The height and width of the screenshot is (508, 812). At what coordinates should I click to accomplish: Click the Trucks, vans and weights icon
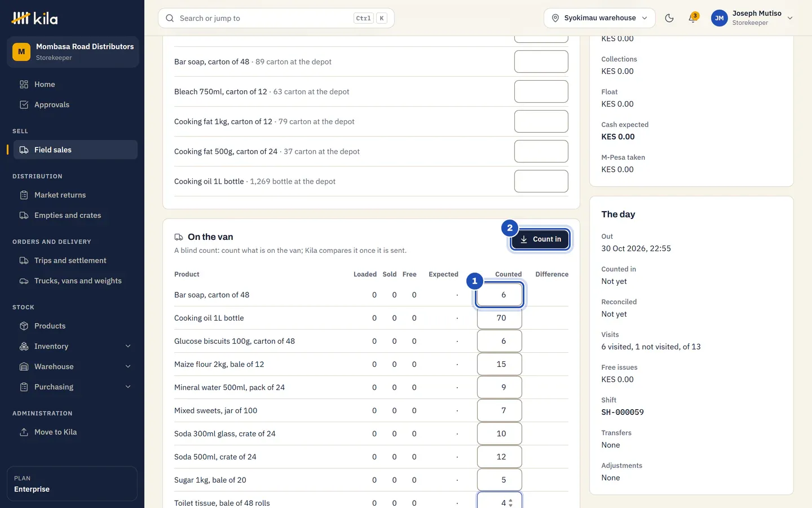[x=24, y=281]
